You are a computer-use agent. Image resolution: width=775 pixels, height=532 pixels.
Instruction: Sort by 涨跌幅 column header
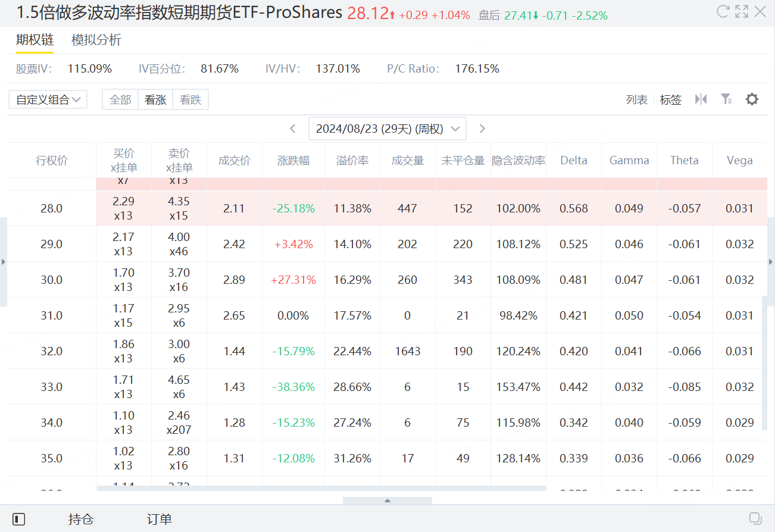click(x=293, y=160)
